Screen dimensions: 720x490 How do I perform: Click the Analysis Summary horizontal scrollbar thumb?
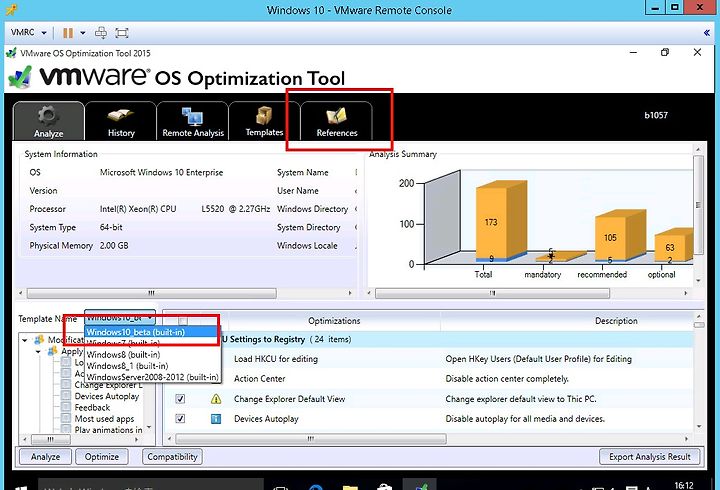click(492, 293)
